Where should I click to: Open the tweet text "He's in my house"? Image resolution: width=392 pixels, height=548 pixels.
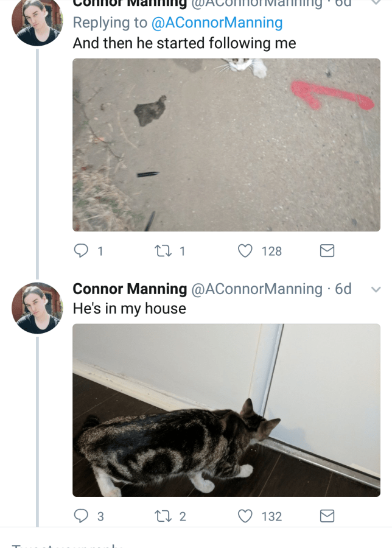pos(129,309)
